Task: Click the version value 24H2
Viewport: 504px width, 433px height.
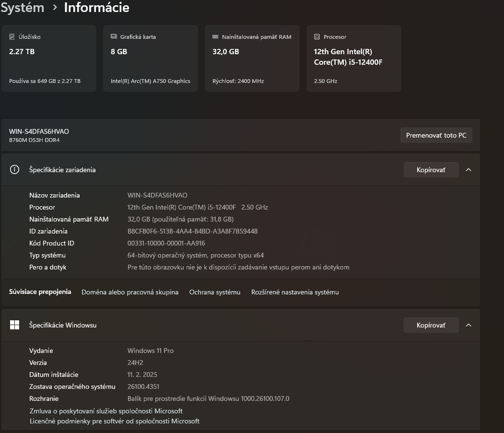Action: point(135,363)
